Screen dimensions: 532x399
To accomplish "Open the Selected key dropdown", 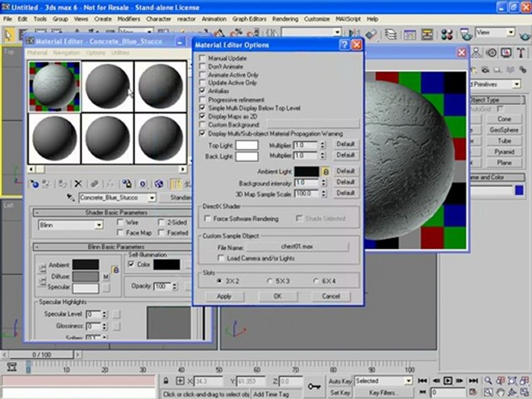I will pyautogui.click(x=408, y=381).
